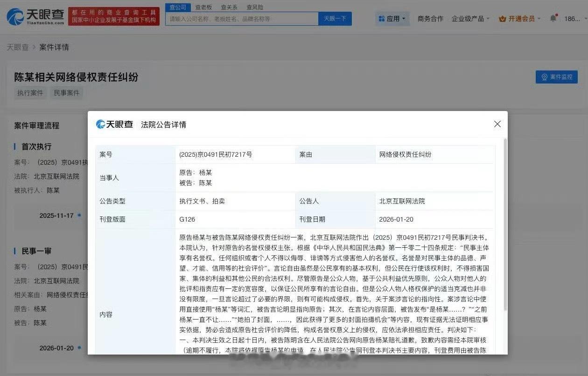Close the 法院公告详情 dialog
This screenshot has width=588, height=376.
pyautogui.click(x=497, y=124)
